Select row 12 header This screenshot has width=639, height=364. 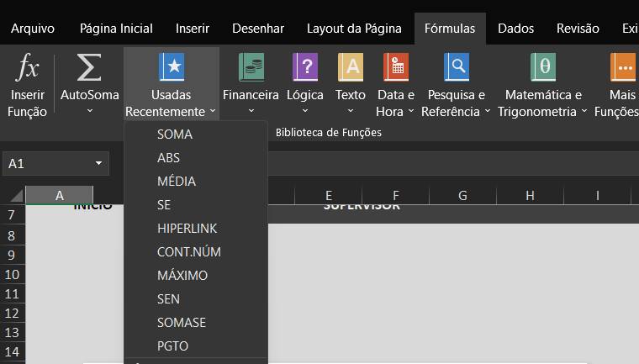[13, 313]
